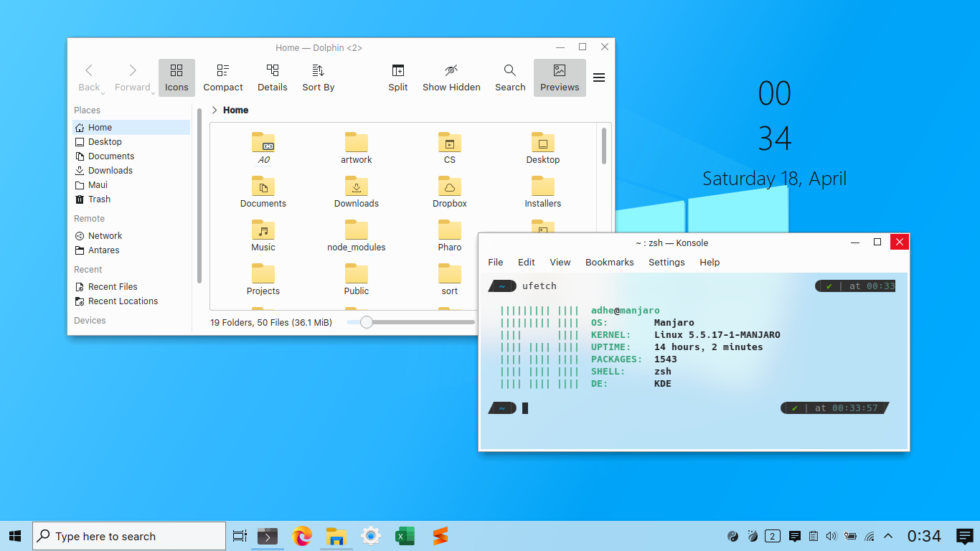The width and height of the screenshot is (980, 551).
Task: Launch Edge browser from taskbar
Action: tap(302, 536)
